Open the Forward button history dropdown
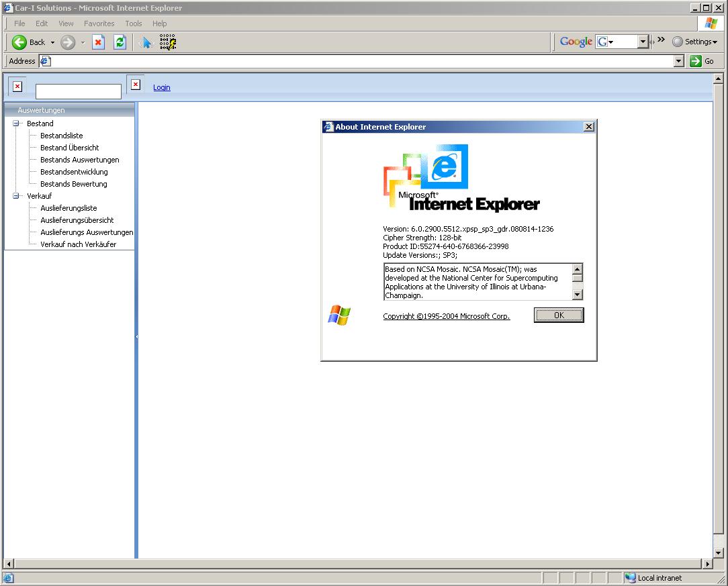 click(x=83, y=42)
